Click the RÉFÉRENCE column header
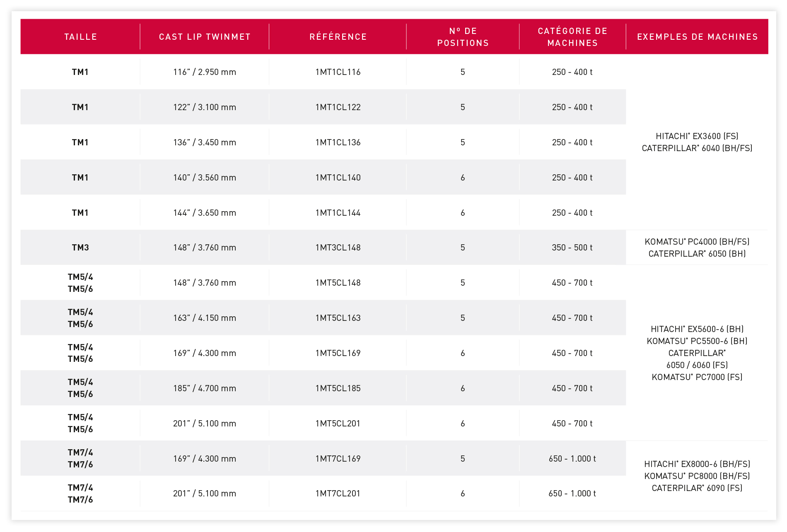This screenshot has height=532, width=787. [x=338, y=37]
